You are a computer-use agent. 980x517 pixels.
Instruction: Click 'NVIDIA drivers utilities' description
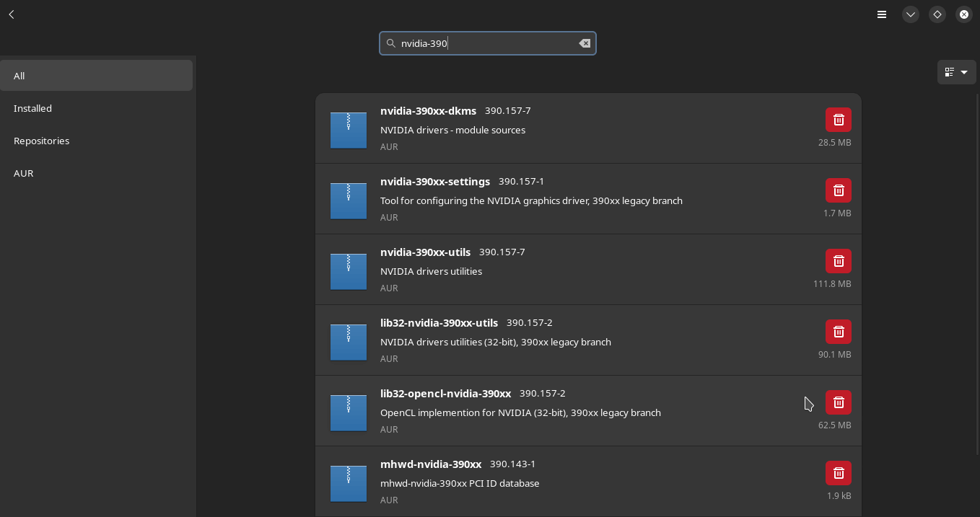(431, 271)
